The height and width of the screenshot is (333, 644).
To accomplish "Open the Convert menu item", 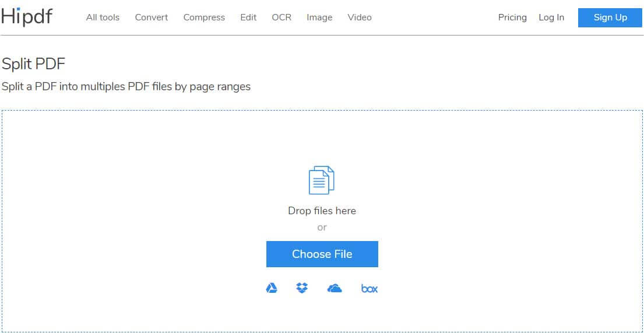I will [x=152, y=17].
